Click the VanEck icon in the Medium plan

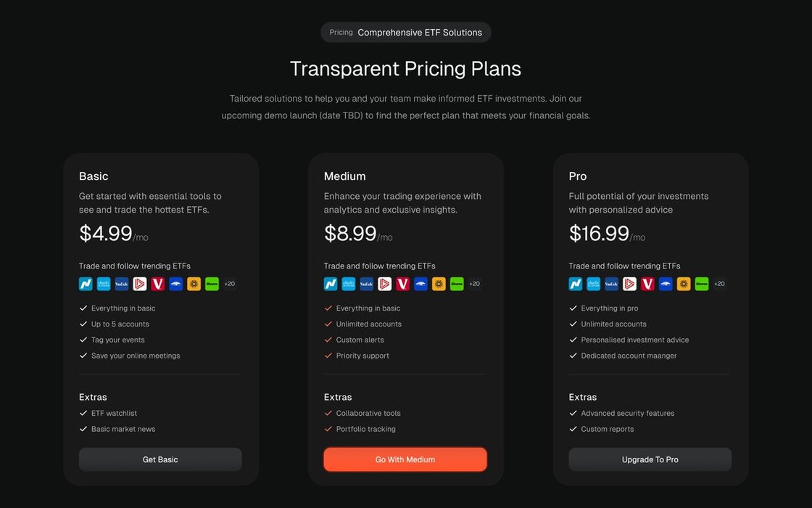tap(367, 284)
